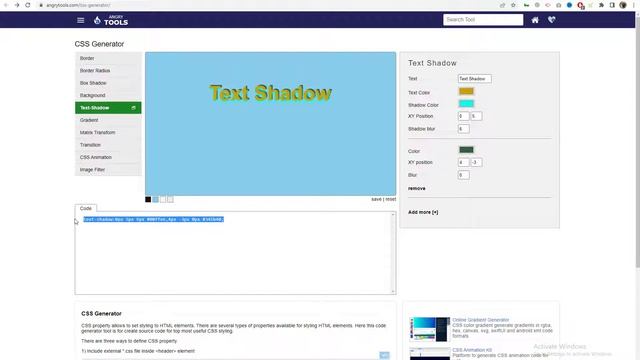
Task: Open Online Gradient Generator link
Action: pyautogui.click(x=480, y=320)
